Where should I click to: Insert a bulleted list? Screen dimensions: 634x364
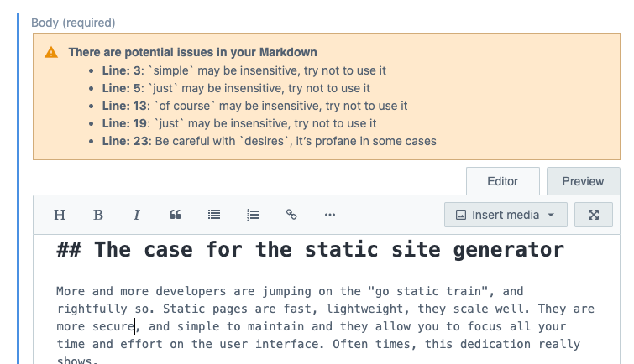(x=214, y=215)
